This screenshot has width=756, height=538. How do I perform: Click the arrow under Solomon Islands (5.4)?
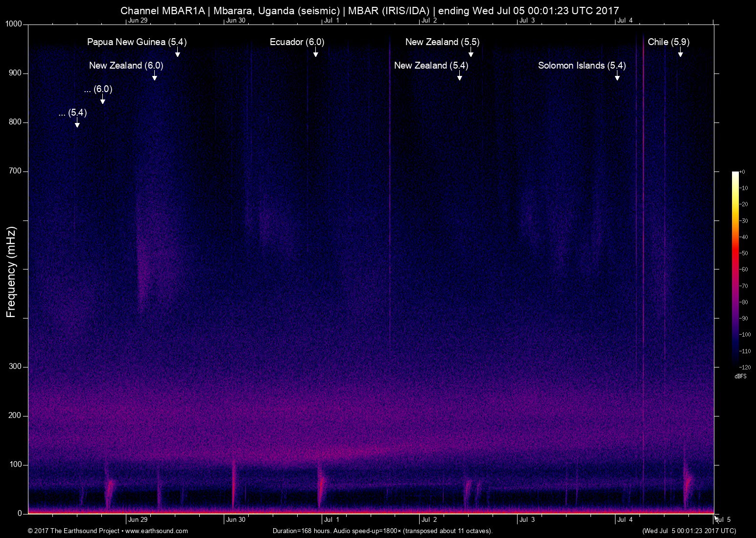(x=617, y=75)
